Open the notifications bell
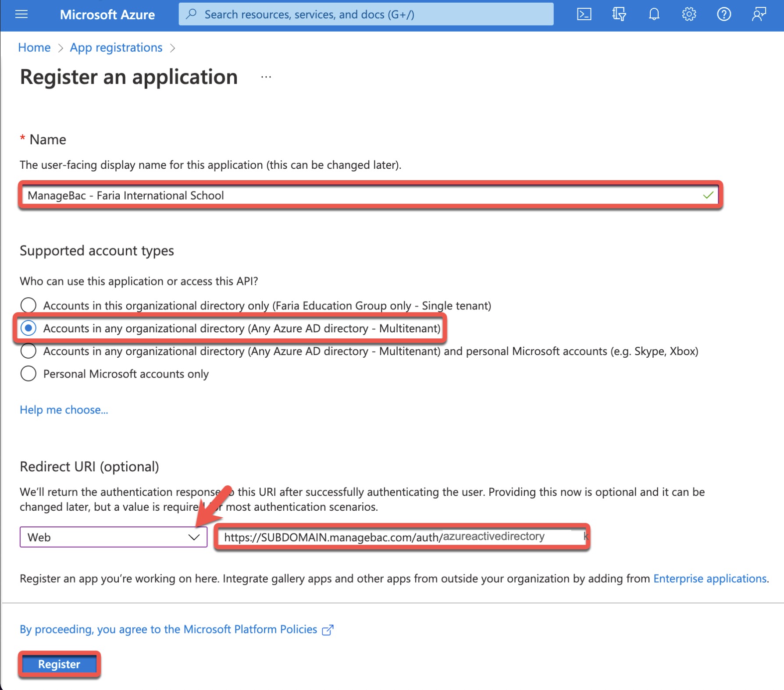Image resolution: width=784 pixels, height=690 pixels. (654, 14)
